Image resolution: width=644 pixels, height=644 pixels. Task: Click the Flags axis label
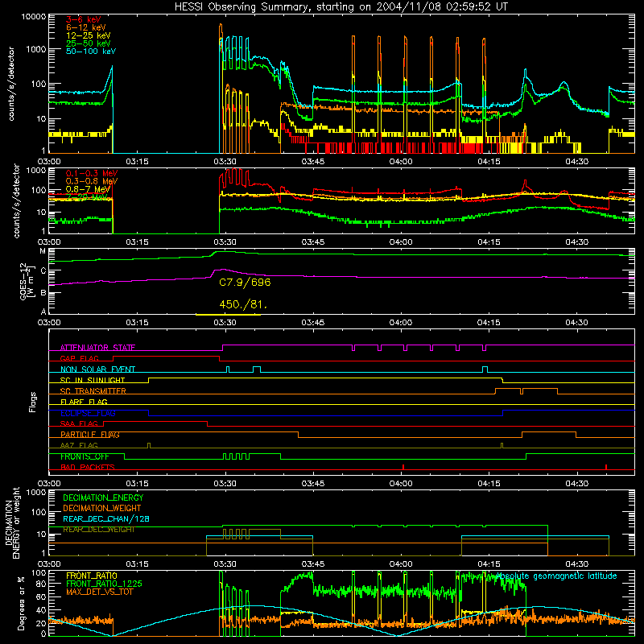click(32, 402)
